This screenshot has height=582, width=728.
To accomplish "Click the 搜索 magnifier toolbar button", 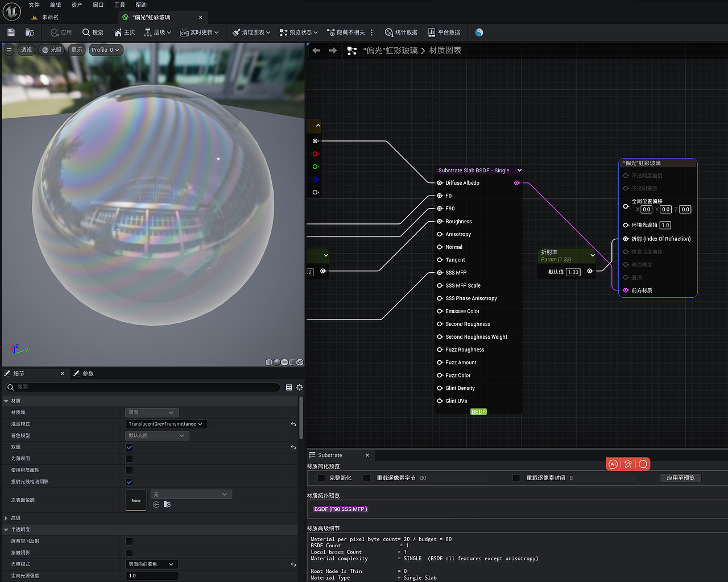I will [x=93, y=32].
